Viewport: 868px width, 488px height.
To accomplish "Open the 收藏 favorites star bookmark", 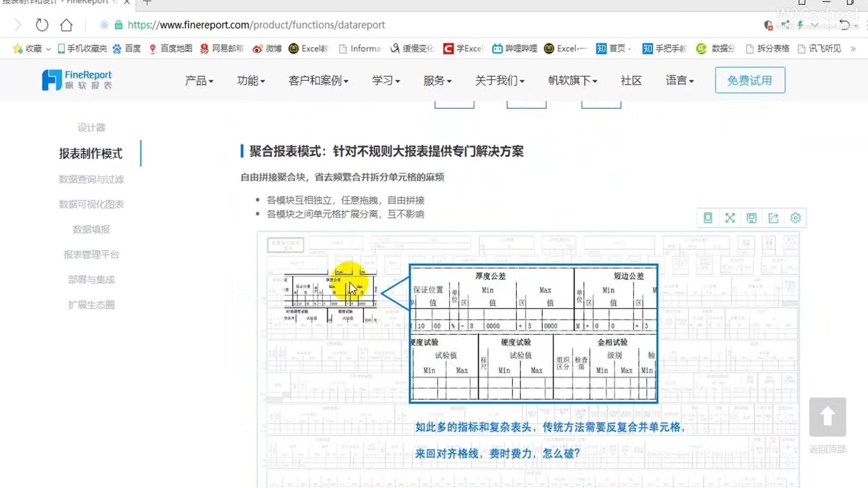I will [x=27, y=48].
